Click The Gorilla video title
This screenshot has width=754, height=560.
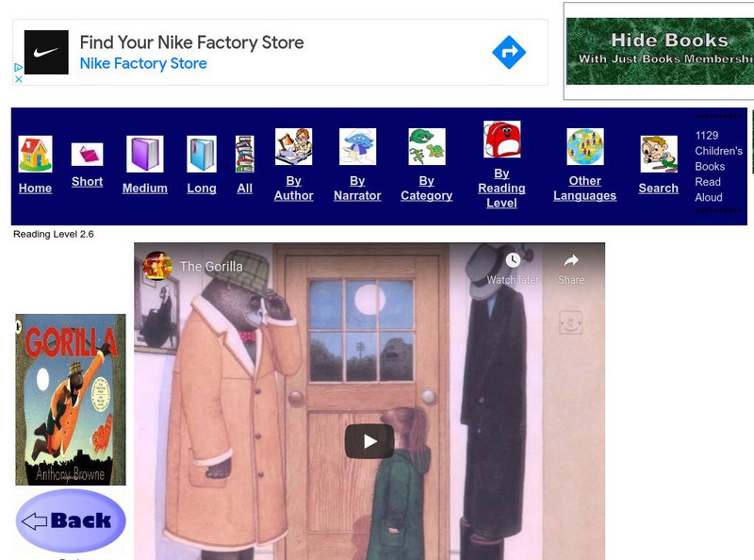click(x=211, y=266)
